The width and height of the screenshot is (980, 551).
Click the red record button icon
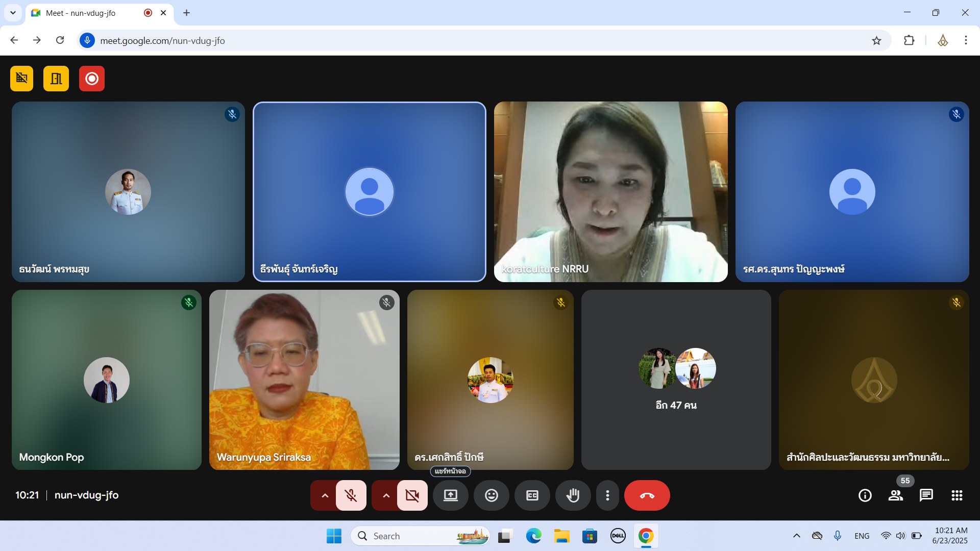(x=92, y=79)
